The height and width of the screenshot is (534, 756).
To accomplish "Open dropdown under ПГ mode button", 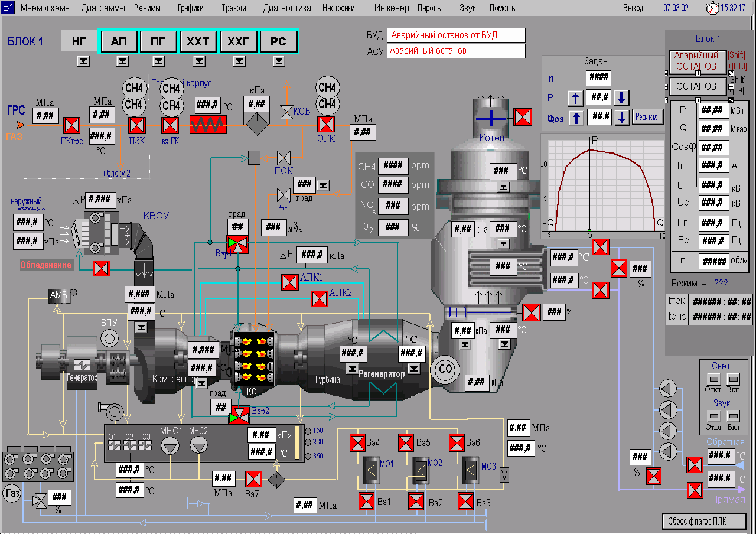I will (x=158, y=60).
